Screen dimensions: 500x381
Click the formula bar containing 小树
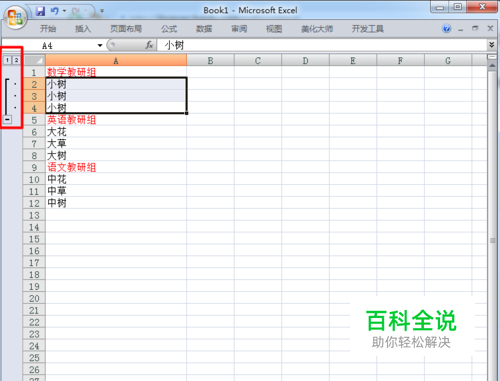coord(322,45)
